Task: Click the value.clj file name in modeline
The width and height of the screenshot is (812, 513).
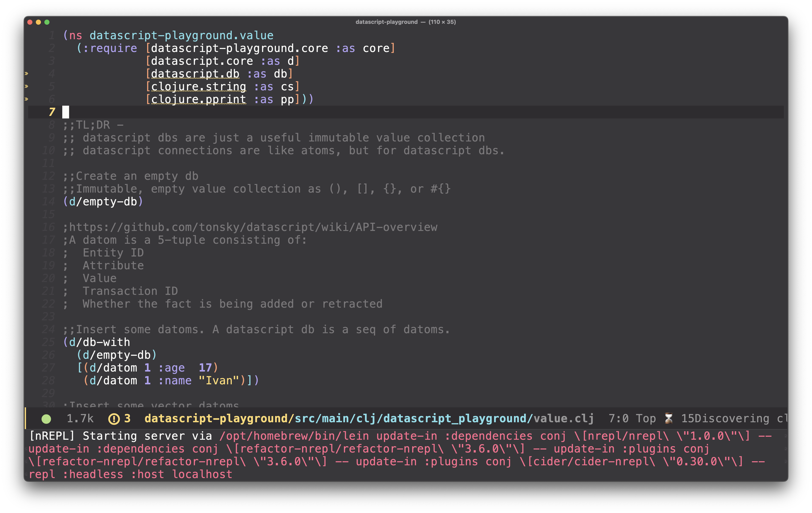Action: (564, 418)
